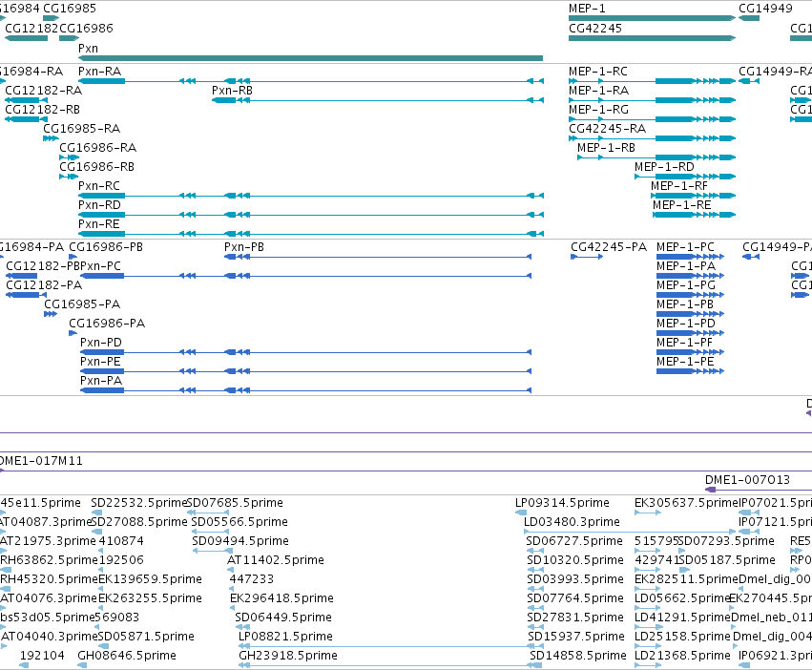
Task: Open CG42245-RA transcript label
Action: [608, 128]
